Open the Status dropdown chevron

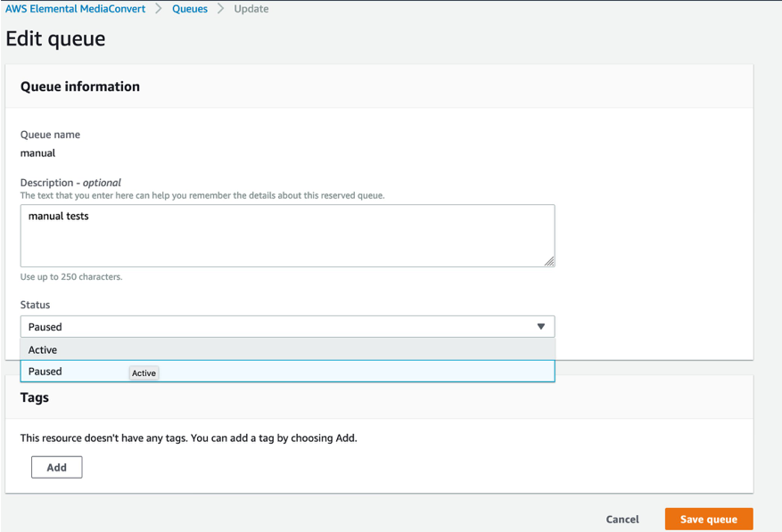540,326
